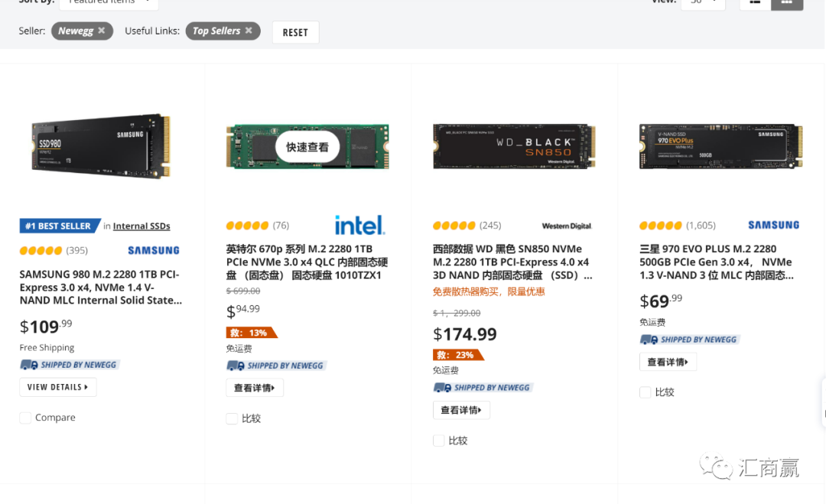Image resolution: width=826 pixels, height=504 pixels.
Task: Open Samsung 980 SSD product image
Action: coord(101,146)
